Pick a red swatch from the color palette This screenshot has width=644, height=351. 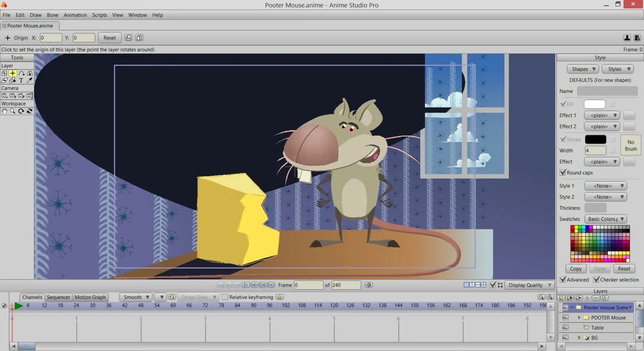[572, 227]
